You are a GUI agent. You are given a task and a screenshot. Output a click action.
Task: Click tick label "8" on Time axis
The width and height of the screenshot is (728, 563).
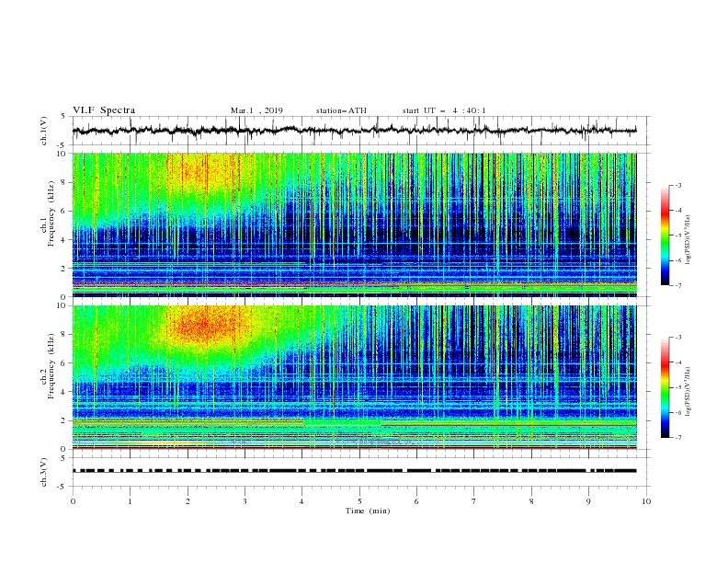click(x=531, y=501)
